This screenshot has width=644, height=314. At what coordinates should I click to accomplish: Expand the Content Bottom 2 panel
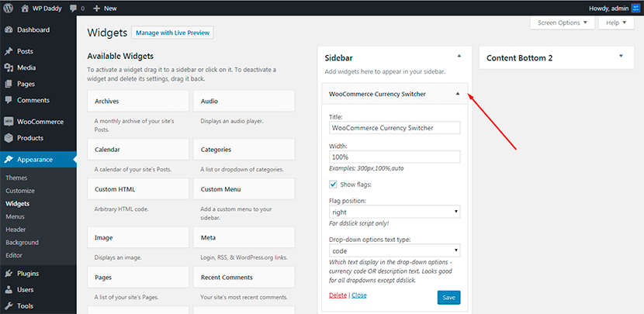(x=621, y=56)
